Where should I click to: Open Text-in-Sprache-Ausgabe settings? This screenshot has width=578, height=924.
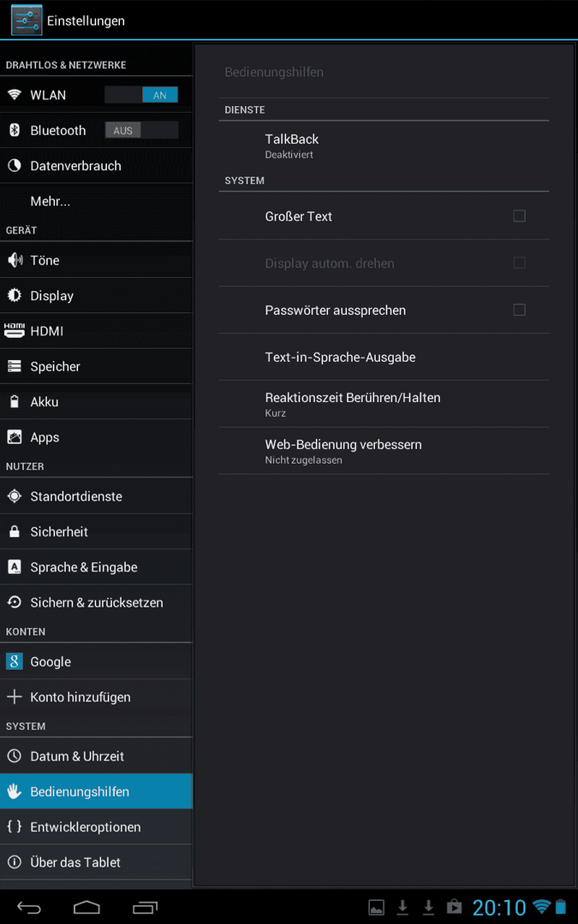coord(384,357)
